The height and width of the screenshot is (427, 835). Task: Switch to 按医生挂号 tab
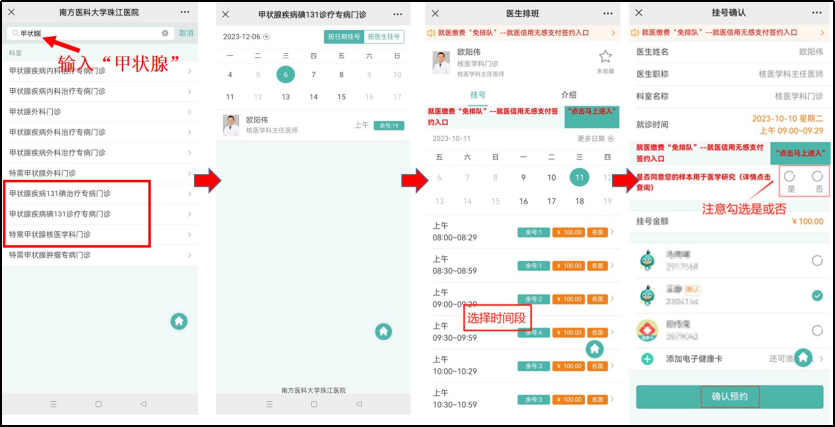384,37
